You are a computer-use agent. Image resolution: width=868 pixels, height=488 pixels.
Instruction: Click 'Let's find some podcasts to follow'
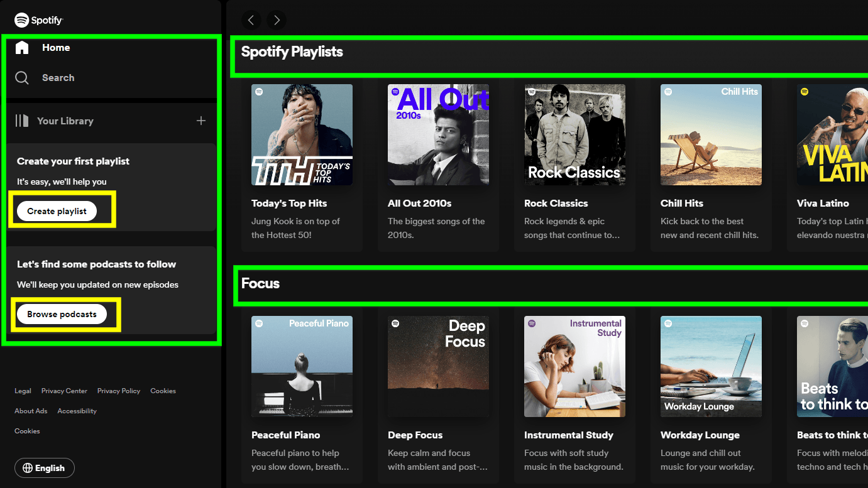pyautogui.click(x=96, y=264)
